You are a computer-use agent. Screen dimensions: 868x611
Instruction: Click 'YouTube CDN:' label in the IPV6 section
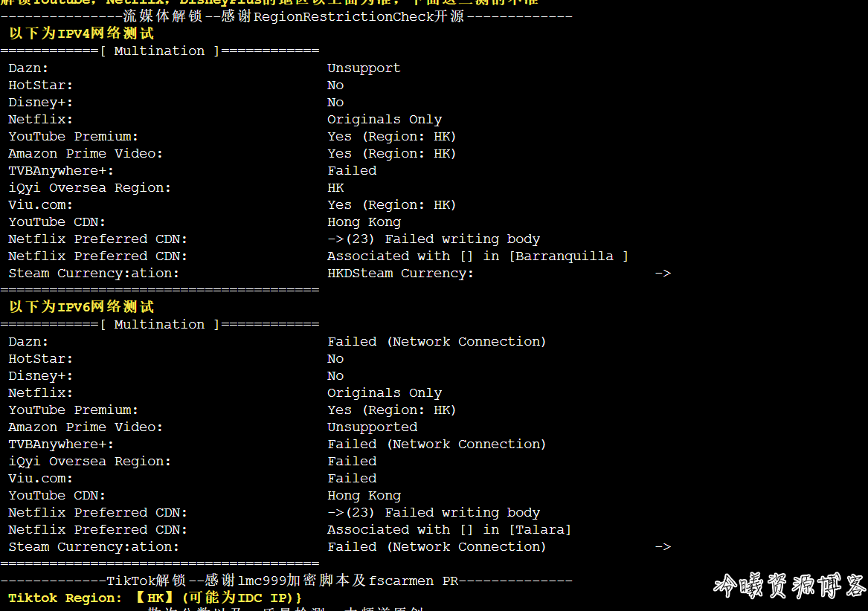coord(57,496)
